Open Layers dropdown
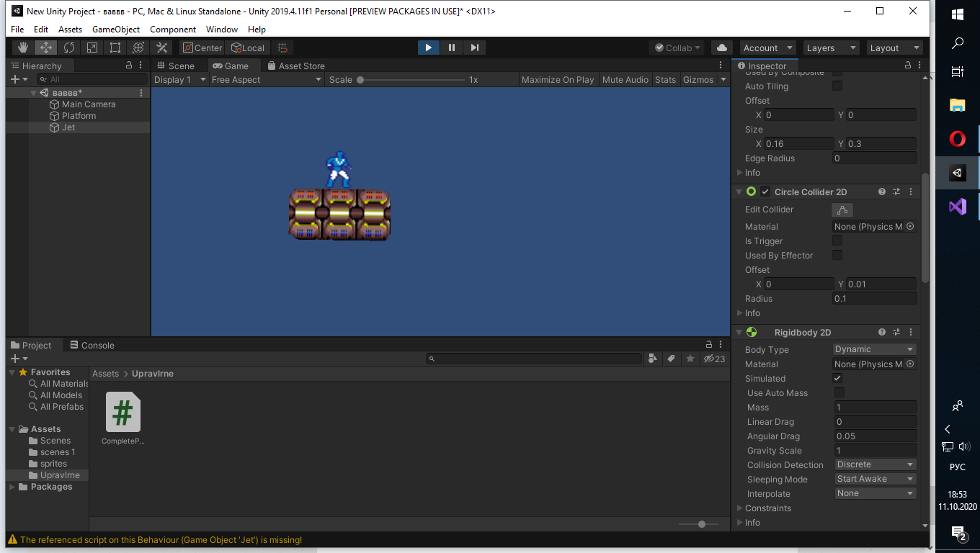Image resolution: width=980 pixels, height=553 pixels. [832, 48]
